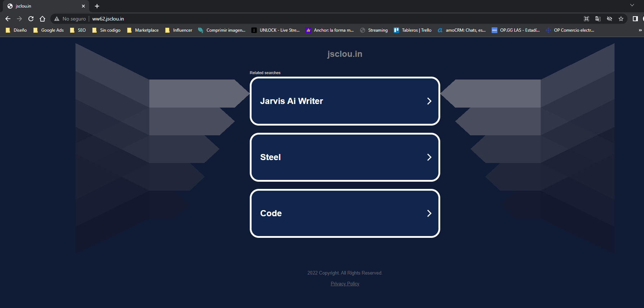Click the 'Related searches' label
The image size is (644, 308).
[x=265, y=73]
